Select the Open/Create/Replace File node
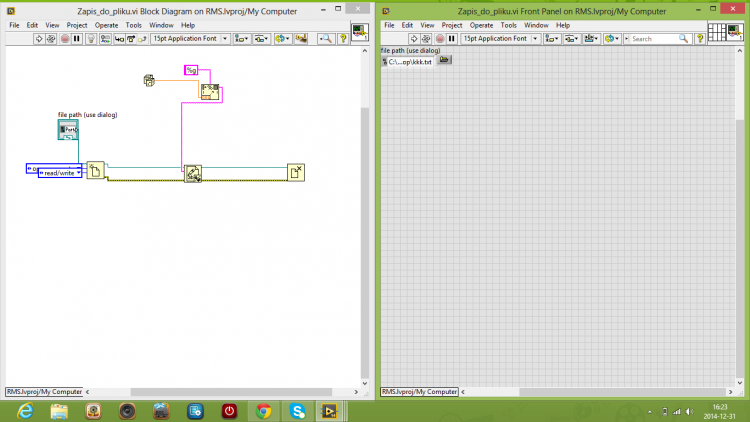The width and height of the screenshot is (750, 422). 95,170
